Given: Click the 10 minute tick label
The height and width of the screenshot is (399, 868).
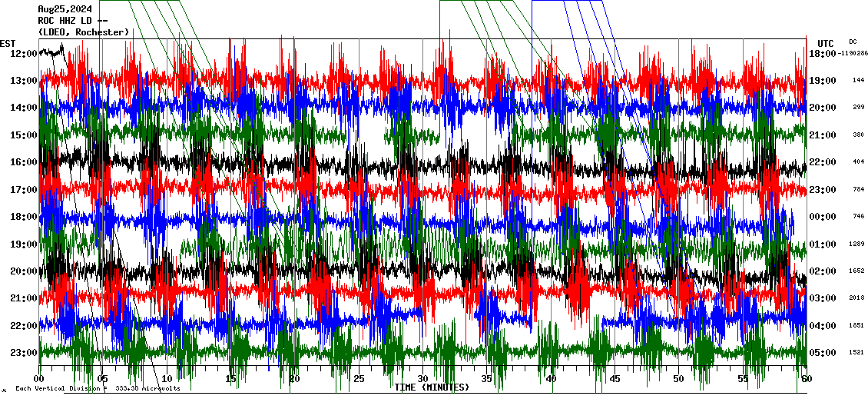Looking at the screenshot, I should [167, 379].
